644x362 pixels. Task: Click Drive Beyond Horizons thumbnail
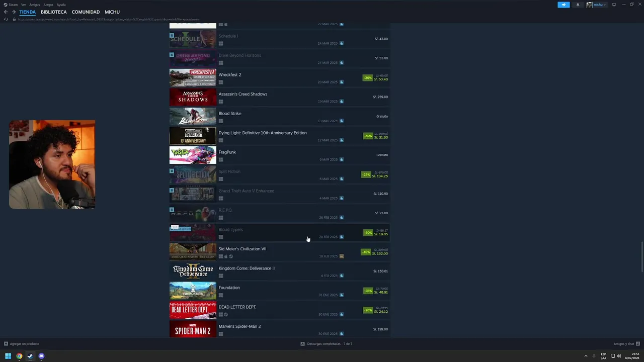click(x=193, y=58)
